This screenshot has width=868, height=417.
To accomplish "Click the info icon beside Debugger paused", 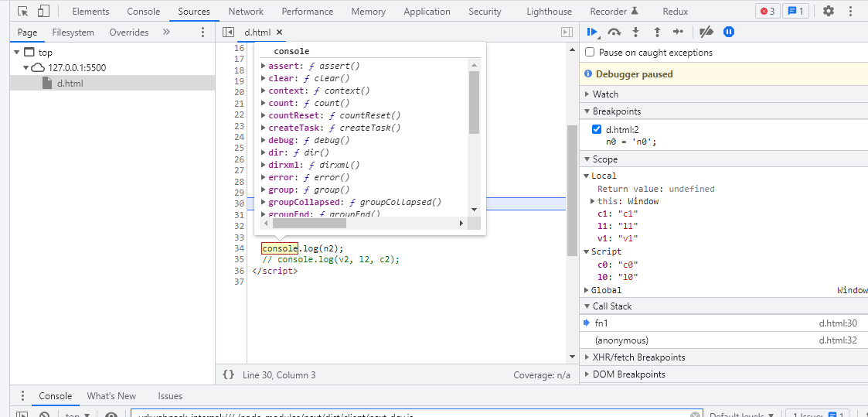I will click(588, 73).
